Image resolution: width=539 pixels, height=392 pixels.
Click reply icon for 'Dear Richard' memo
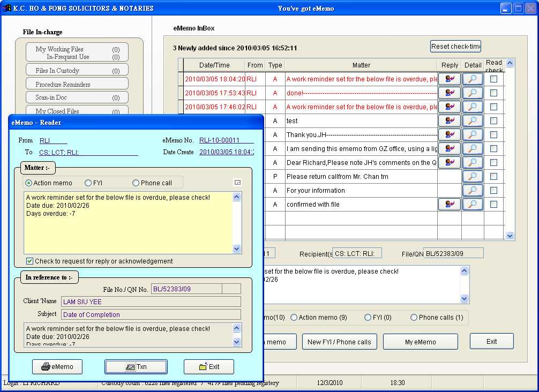point(449,162)
